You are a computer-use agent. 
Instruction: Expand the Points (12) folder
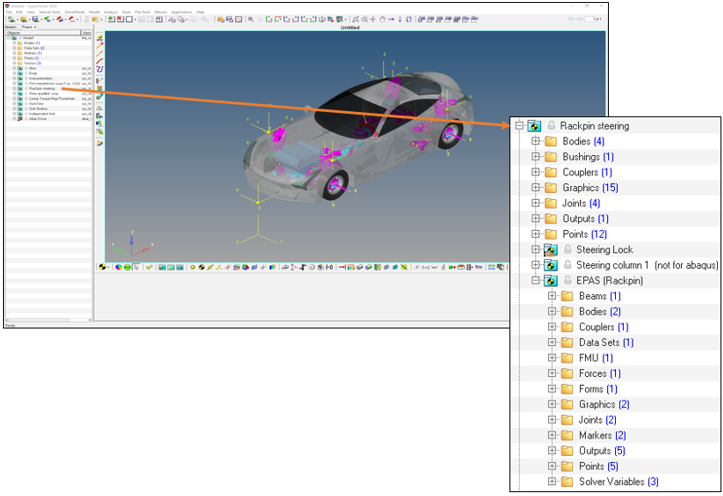click(x=536, y=234)
